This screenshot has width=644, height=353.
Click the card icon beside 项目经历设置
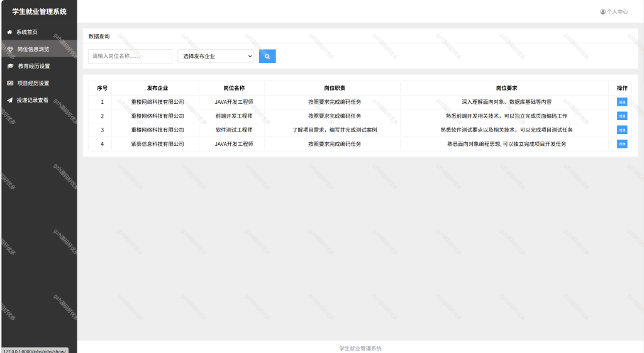click(10, 83)
